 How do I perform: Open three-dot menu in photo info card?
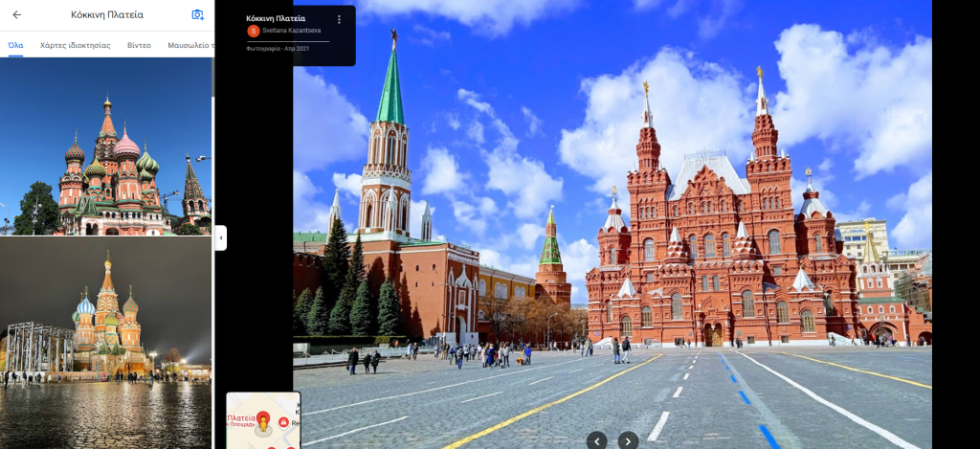coord(340,19)
